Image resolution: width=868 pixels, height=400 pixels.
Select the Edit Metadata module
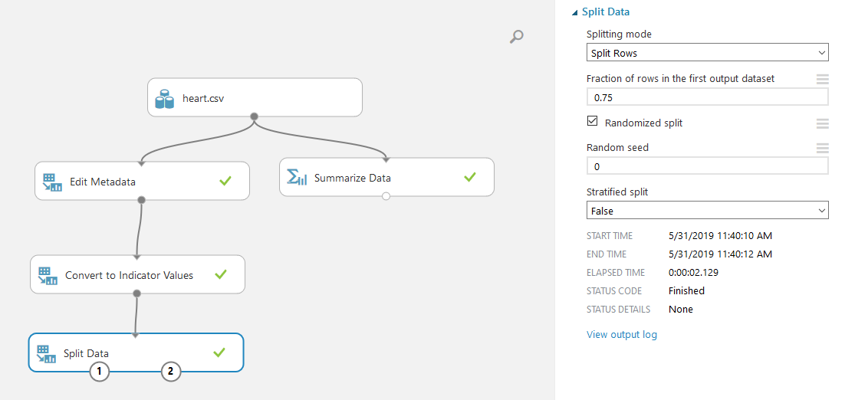pos(142,181)
